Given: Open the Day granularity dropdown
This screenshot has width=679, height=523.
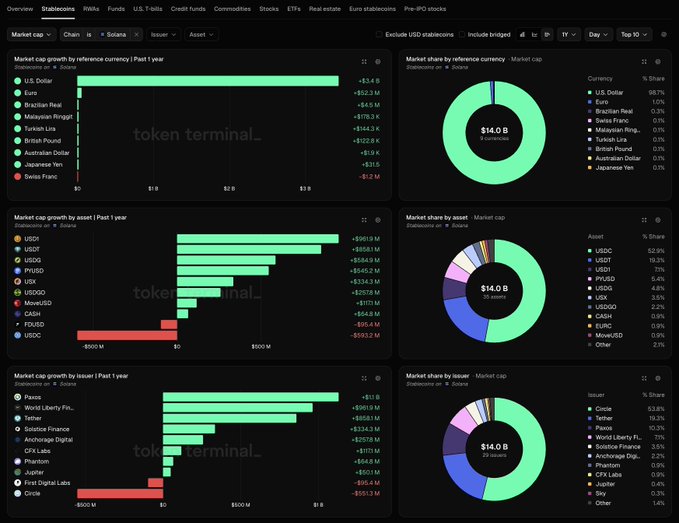Looking at the screenshot, I should 598,35.
